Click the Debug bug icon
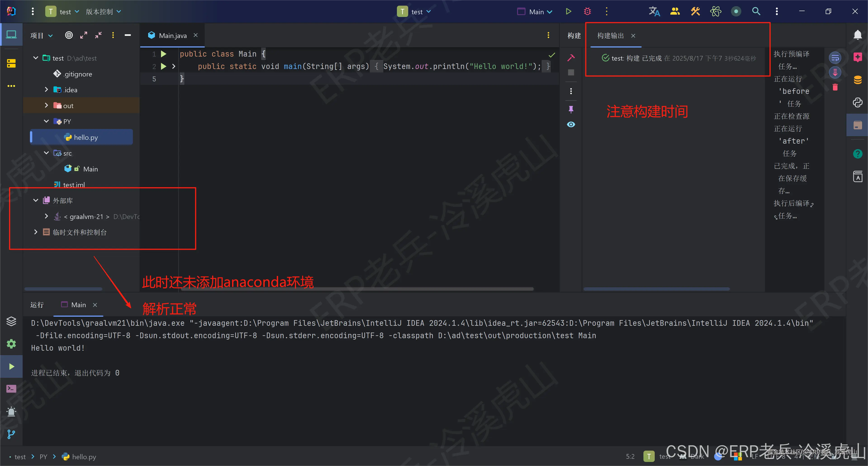The image size is (868, 466). tap(587, 12)
